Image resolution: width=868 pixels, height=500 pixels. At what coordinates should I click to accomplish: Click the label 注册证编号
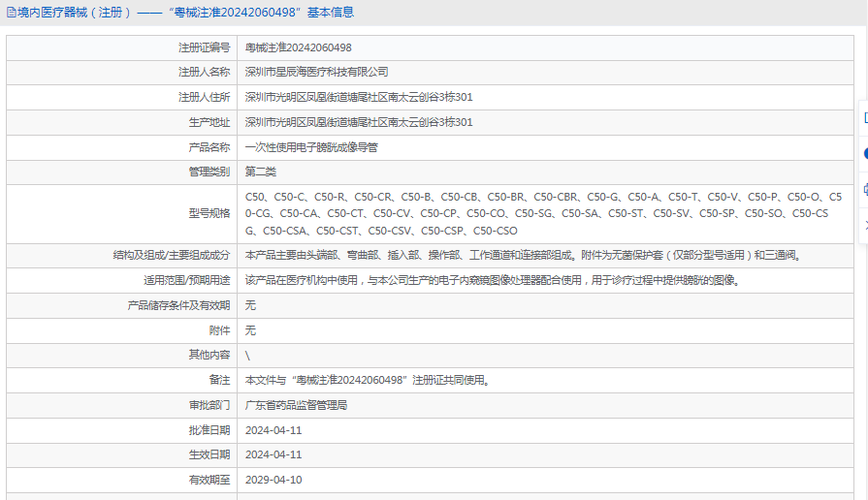coord(204,47)
